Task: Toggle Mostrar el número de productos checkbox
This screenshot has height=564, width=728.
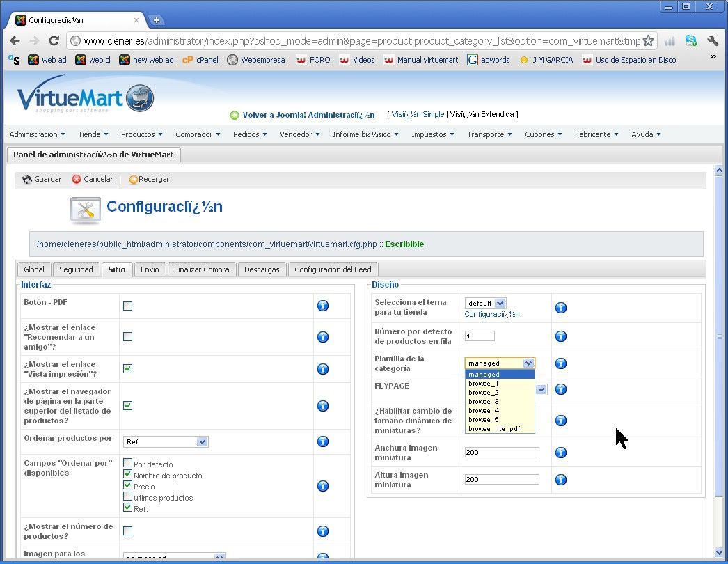Action: point(127,531)
